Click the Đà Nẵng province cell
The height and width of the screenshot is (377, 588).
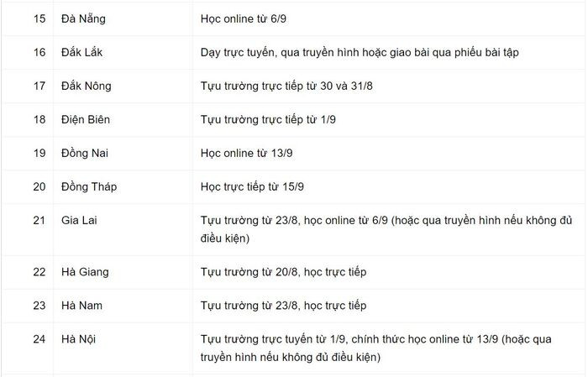[x=84, y=18]
